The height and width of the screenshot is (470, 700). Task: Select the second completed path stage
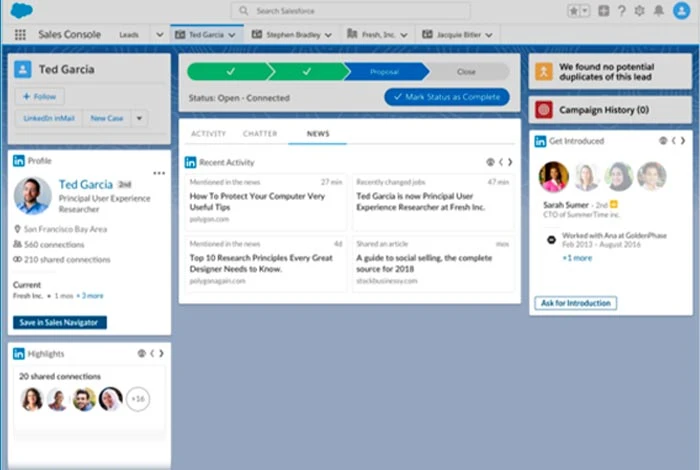click(x=306, y=71)
